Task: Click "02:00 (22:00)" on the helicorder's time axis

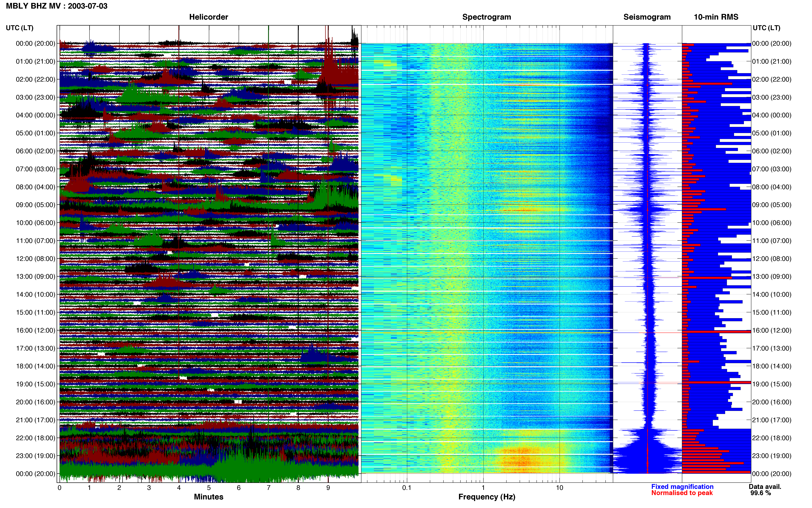Action: point(36,79)
